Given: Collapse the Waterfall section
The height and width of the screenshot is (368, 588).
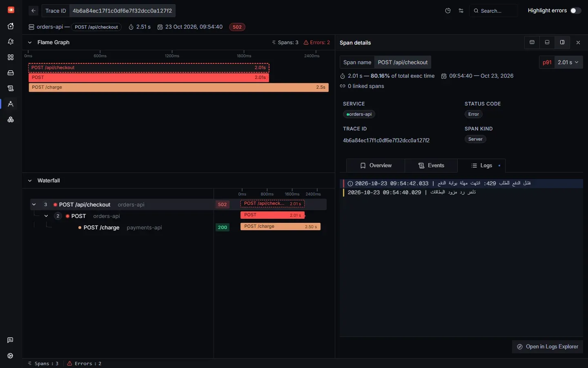Looking at the screenshot, I should tap(30, 181).
